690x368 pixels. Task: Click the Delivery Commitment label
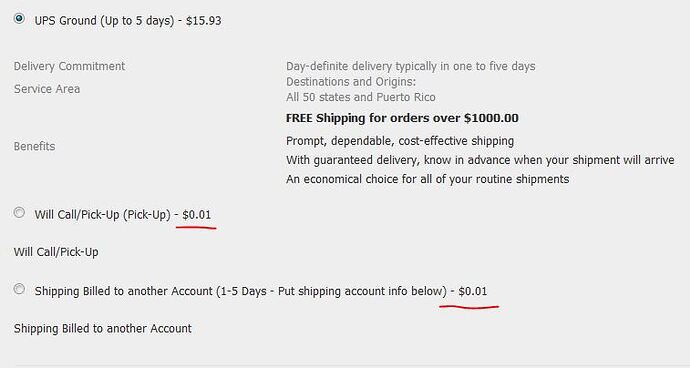[70, 66]
